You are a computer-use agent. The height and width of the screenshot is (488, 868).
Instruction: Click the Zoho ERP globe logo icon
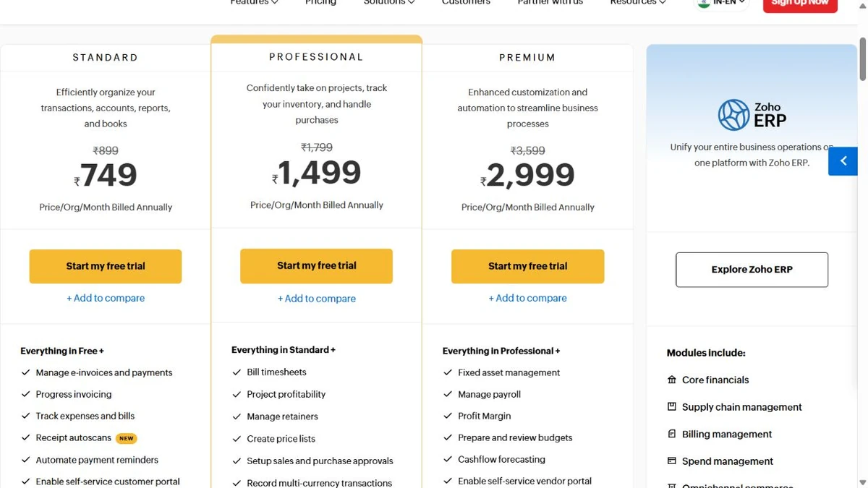click(x=733, y=115)
